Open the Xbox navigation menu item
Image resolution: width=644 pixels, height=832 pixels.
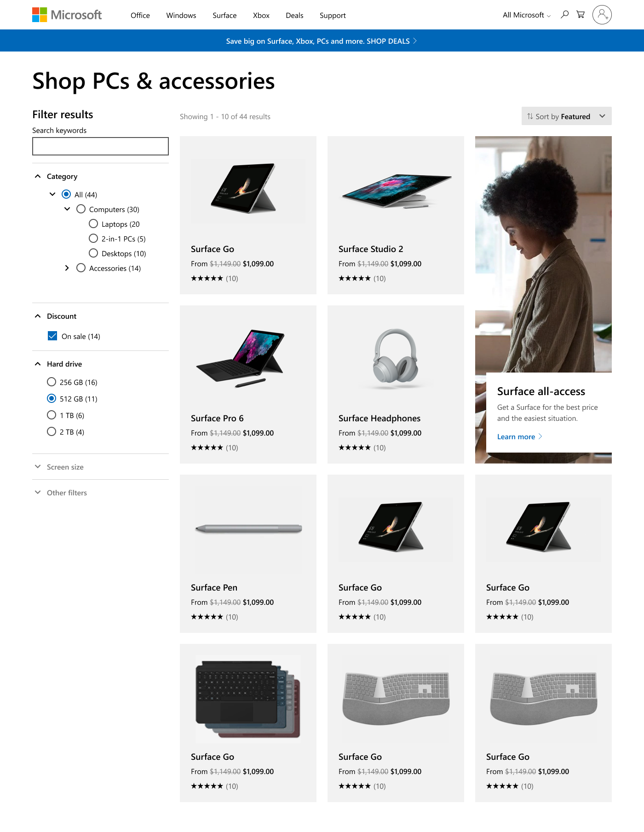(x=261, y=15)
